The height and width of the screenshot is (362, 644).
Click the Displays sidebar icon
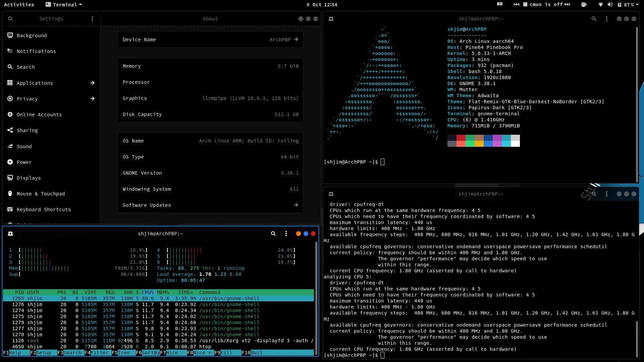point(10,178)
